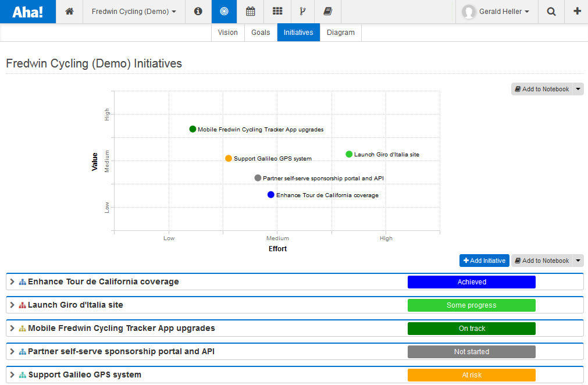Click Gerald Heller's avatar picture
588x385 pixels.
[469, 12]
